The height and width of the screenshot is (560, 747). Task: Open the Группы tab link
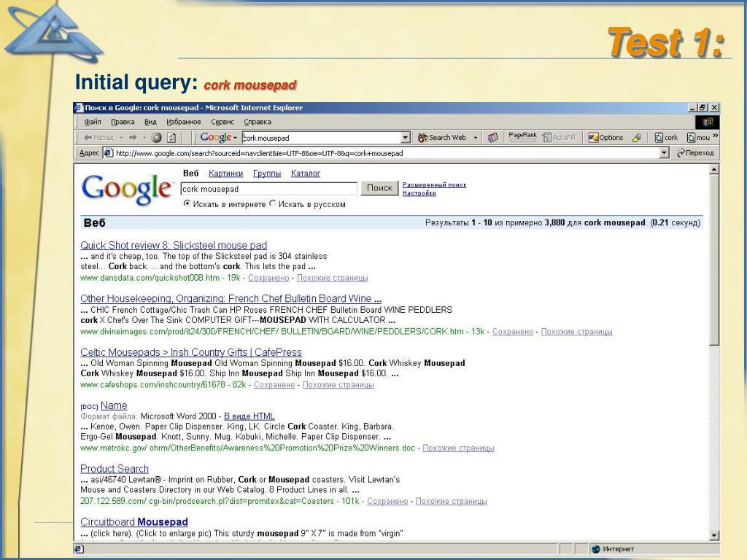(267, 174)
